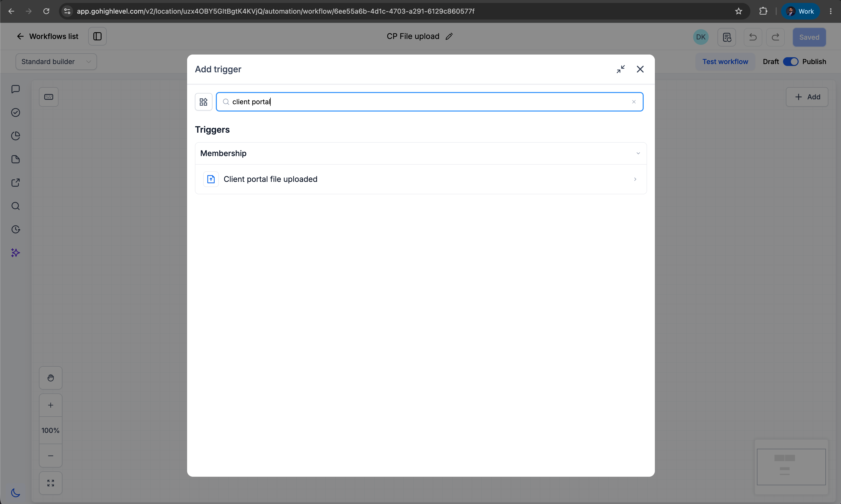This screenshot has height=504, width=841.
Task: Bookmark this page with star icon
Action: point(738,11)
